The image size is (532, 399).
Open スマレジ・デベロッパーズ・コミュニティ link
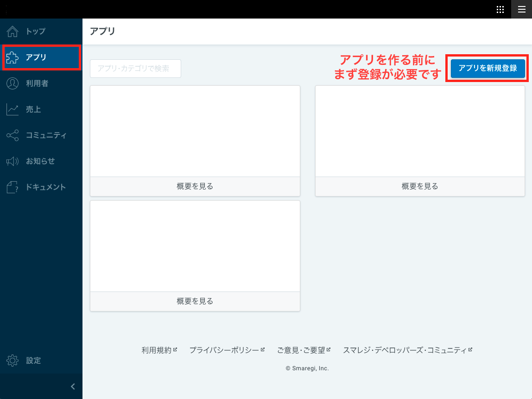pos(405,349)
